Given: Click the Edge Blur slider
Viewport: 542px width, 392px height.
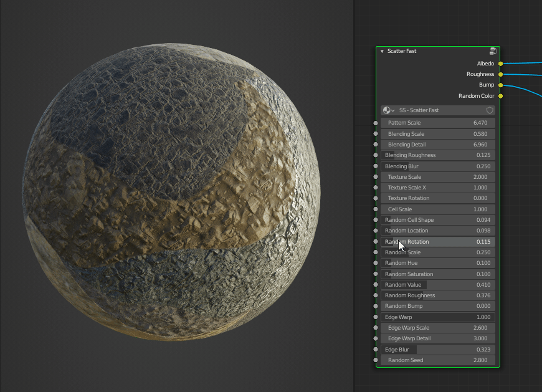Looking at the screenshot, I should pos(436,349).
